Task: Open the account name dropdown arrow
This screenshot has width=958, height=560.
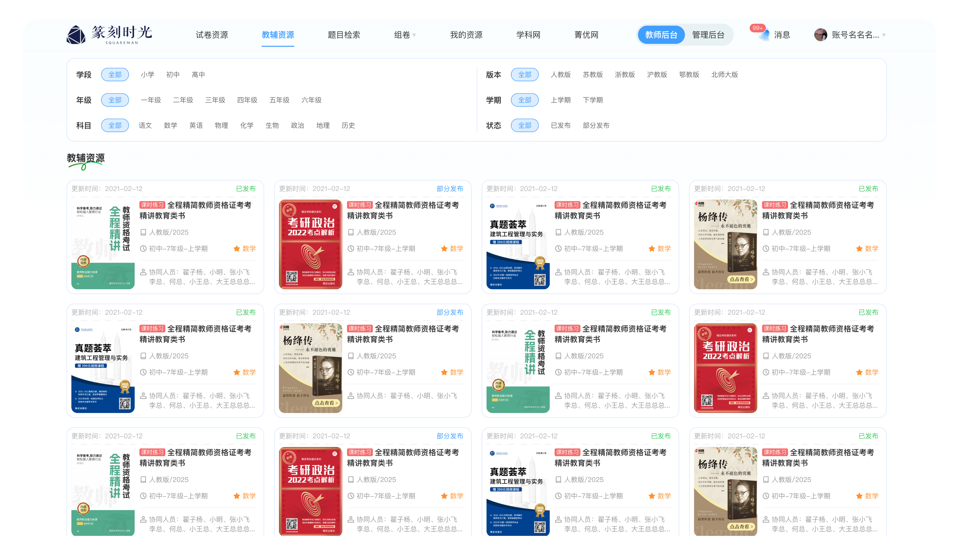Action: click(x=884, y=35)
